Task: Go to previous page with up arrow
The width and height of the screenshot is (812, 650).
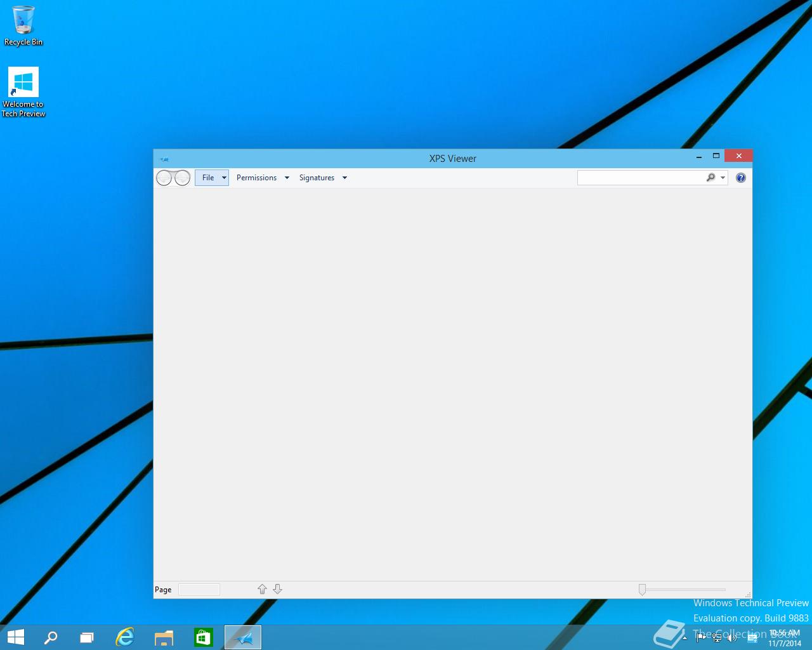Action: click(x=262, y=589)
